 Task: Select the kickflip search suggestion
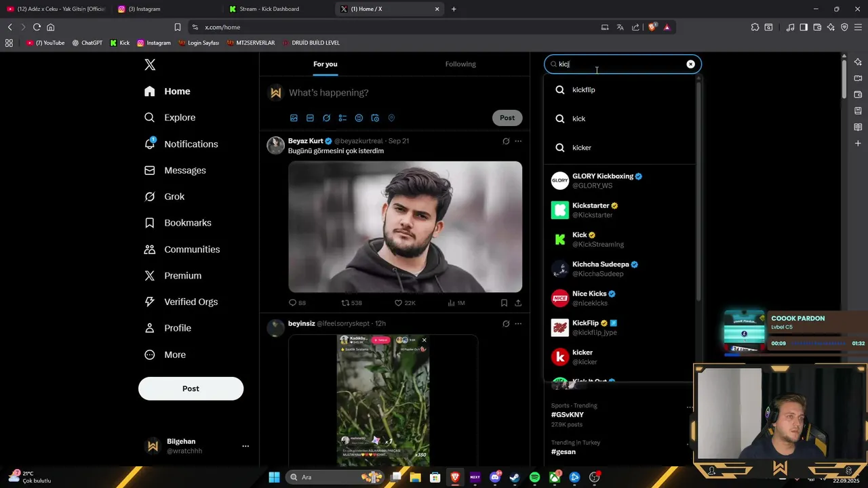(x=619, y=89)
